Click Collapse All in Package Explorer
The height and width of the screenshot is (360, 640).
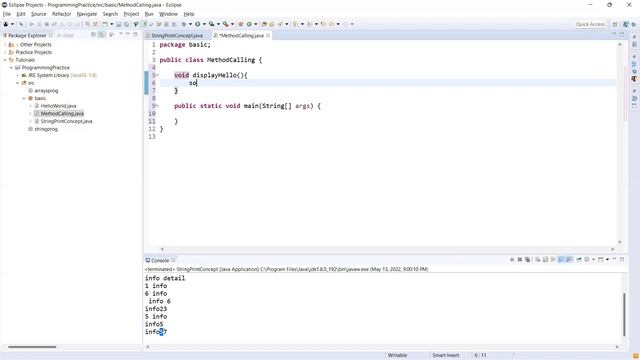pos(93,35)
